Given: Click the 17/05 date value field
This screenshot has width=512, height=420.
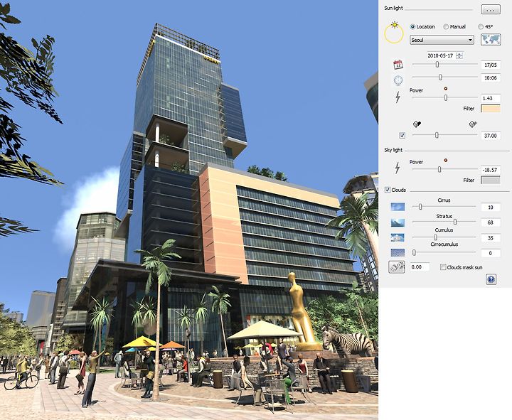Looking at the screenshot, I should [x=491, y=65].
